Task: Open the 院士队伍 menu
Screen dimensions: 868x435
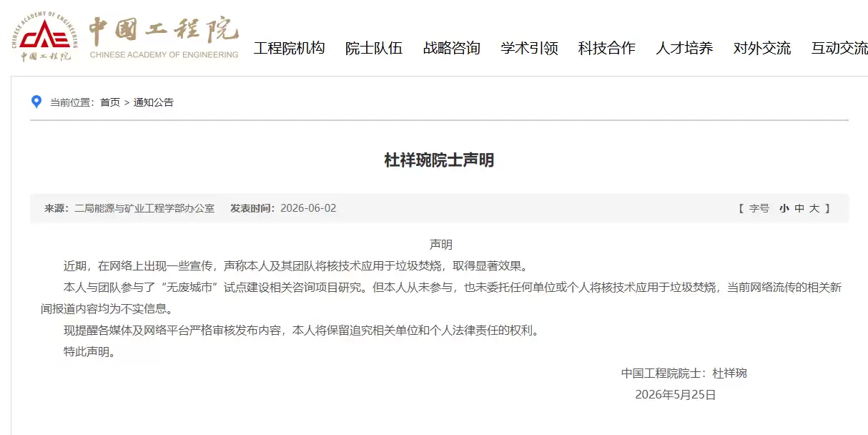Action: coord(374,48)
